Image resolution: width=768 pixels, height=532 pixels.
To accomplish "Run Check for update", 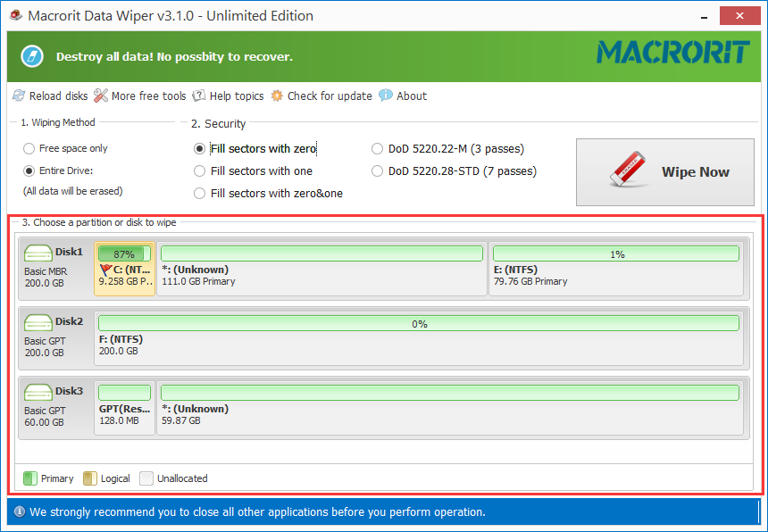I will pyautogui.click(x=321, y=96).
